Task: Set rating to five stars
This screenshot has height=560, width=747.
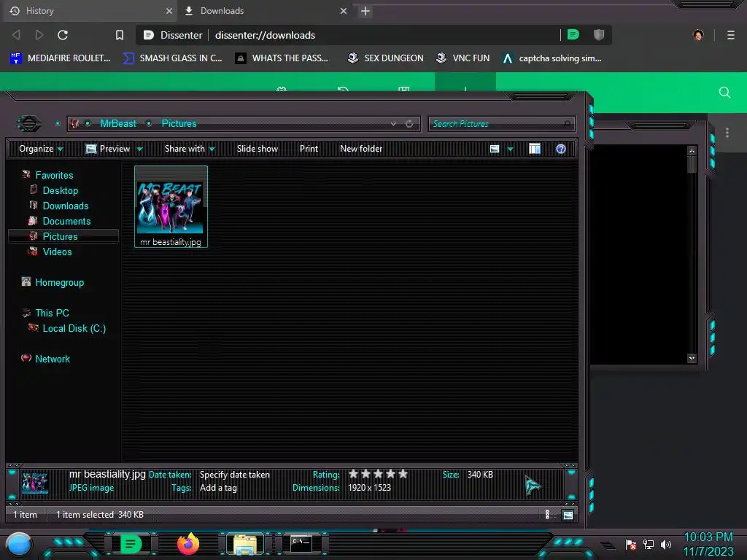Action: 403,474
